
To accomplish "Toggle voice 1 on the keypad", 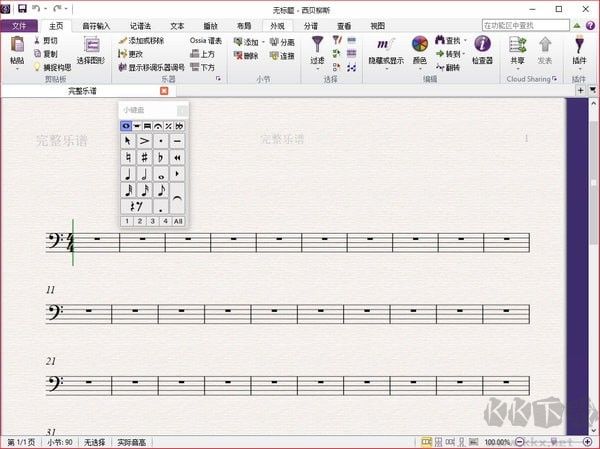I will [127, 221].
